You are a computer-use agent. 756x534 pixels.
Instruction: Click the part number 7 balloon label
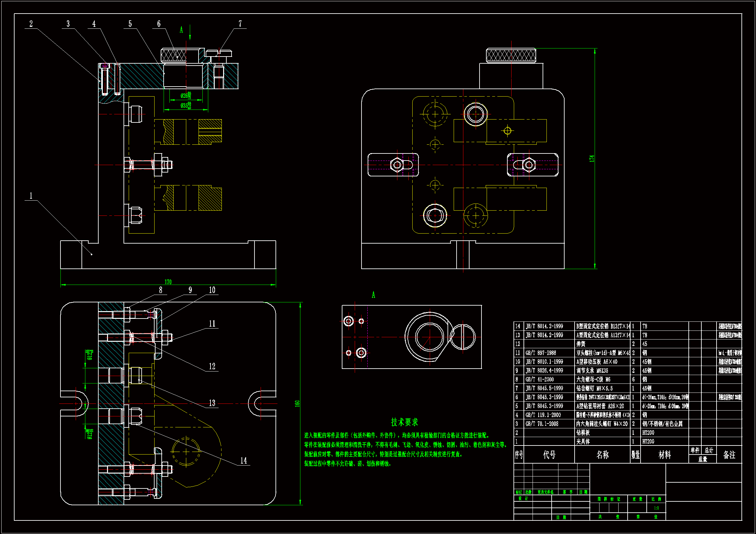point(240,24)
